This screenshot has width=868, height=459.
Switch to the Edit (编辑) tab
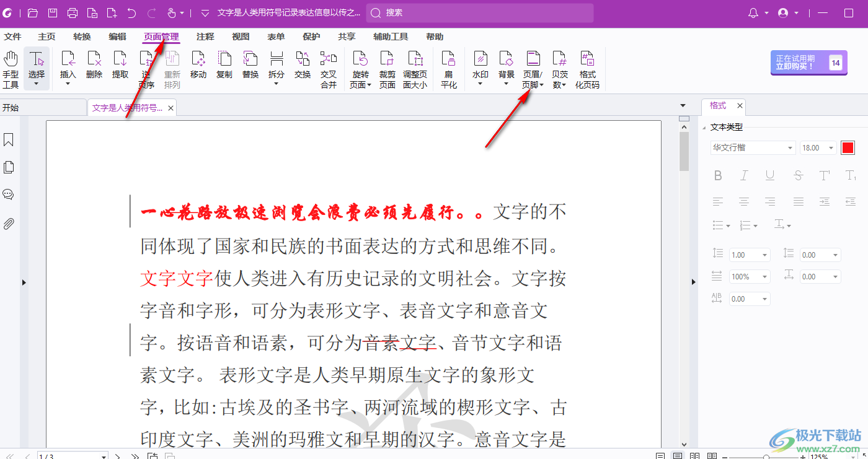click(x=117, y=37)
